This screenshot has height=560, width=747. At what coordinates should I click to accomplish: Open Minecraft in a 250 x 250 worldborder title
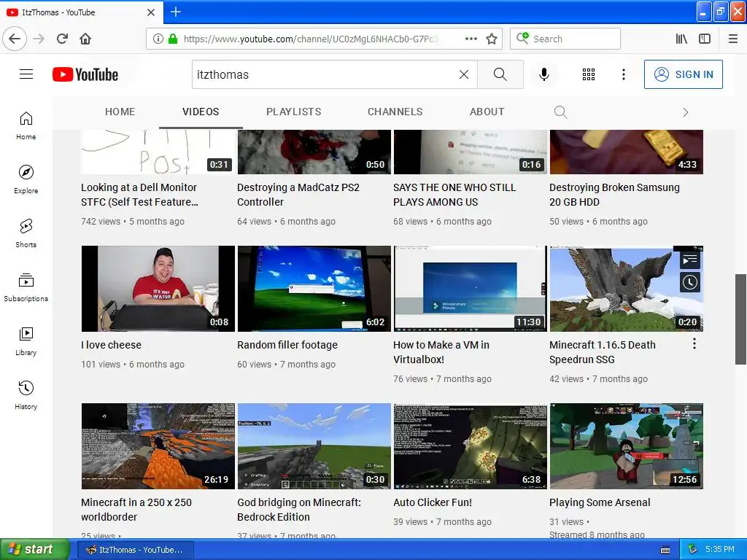(136, 510)
